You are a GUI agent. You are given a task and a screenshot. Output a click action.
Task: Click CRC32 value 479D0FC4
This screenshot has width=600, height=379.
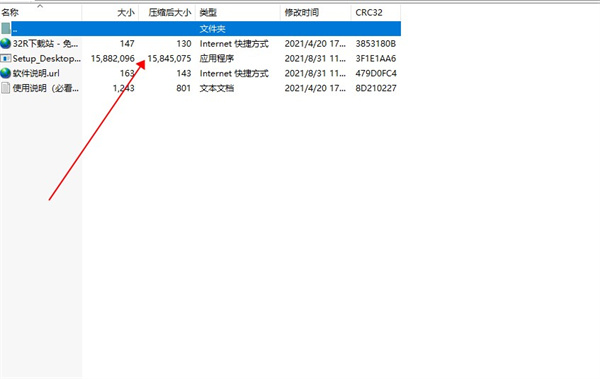pos(376,73)
